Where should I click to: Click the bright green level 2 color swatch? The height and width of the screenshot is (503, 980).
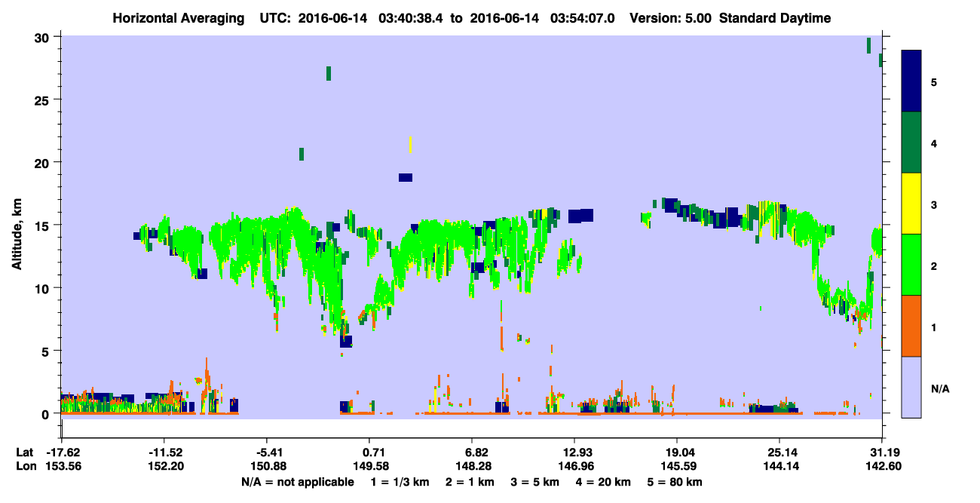coord(911,265)
